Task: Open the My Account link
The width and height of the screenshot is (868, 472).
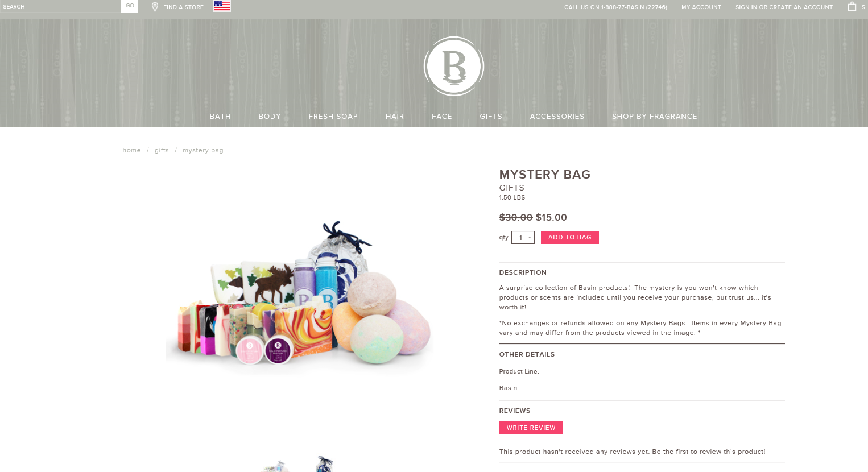Action: pyautogui.click(x=701, y=7)
